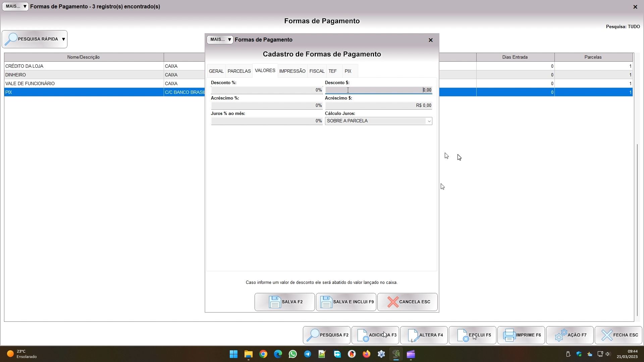The height and width of the screenshot is (362, 644).
Task: Expand the Cálculo Juros dropdown
Action: tap(429, 121)
